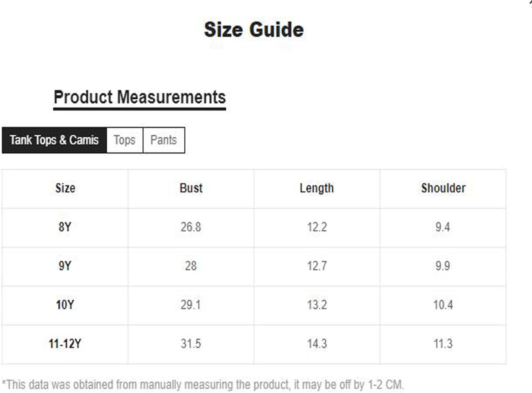Click the 11-12Y size row label

[x=65, y=344]
